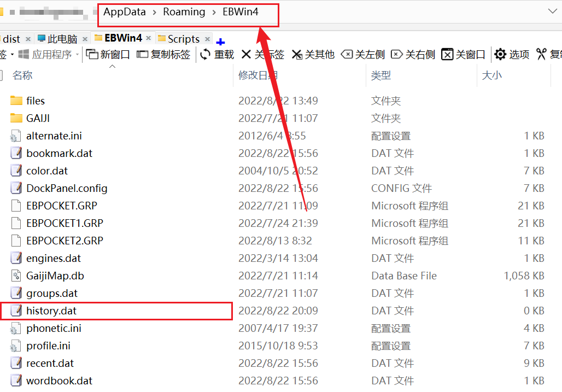The image size is (562, 392).
Task: Select the history.dat file
Action: click(x=51, y=311)
